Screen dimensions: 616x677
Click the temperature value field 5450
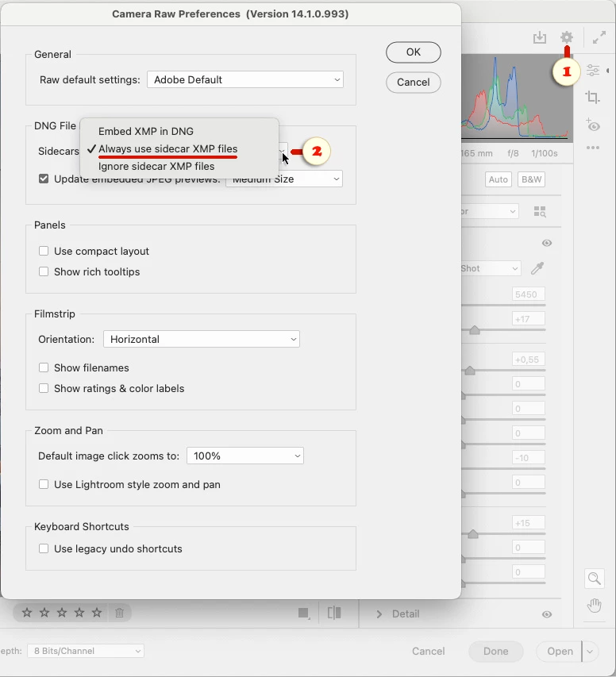(x=529, y=294)
